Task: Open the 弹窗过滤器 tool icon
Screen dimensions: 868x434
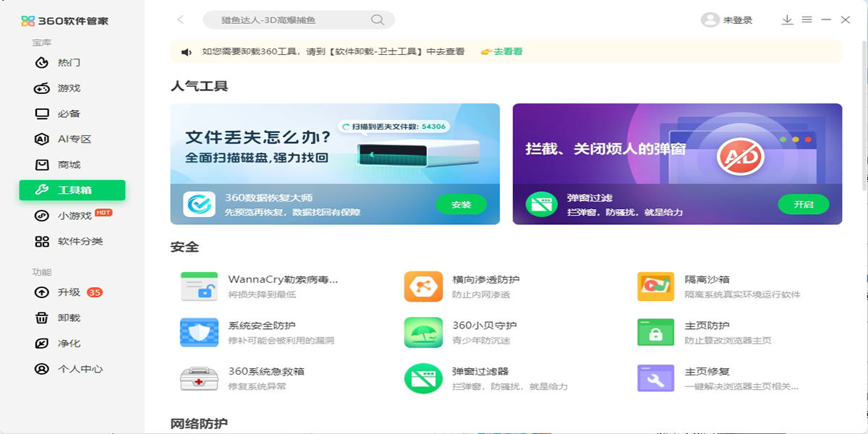Action: (423, 378)
